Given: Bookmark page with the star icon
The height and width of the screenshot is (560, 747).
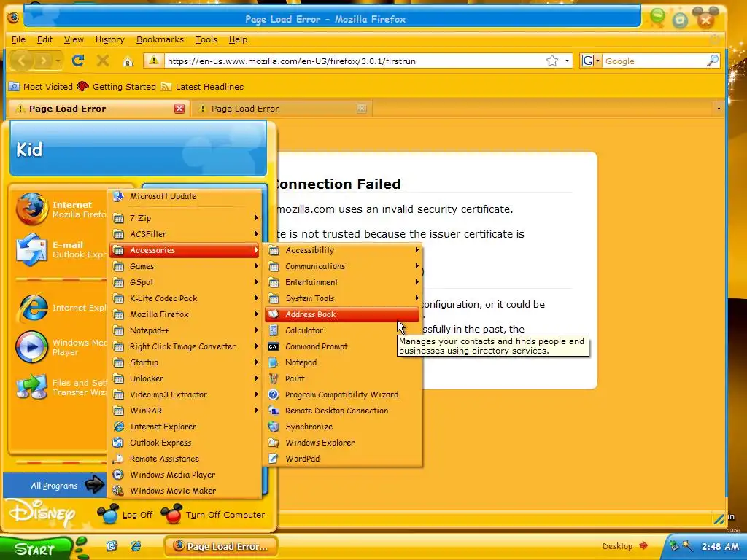Looking at the screenshot, I should [x=551, y=61].
